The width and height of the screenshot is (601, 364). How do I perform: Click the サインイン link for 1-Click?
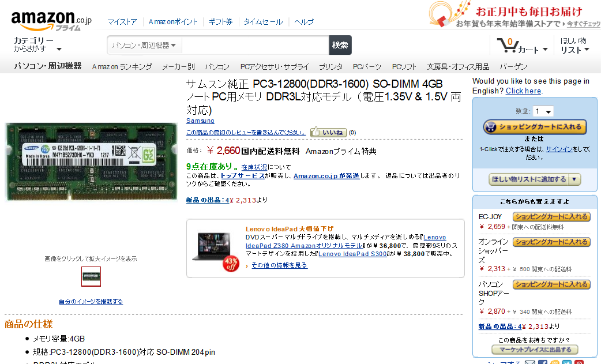[559, 149]
